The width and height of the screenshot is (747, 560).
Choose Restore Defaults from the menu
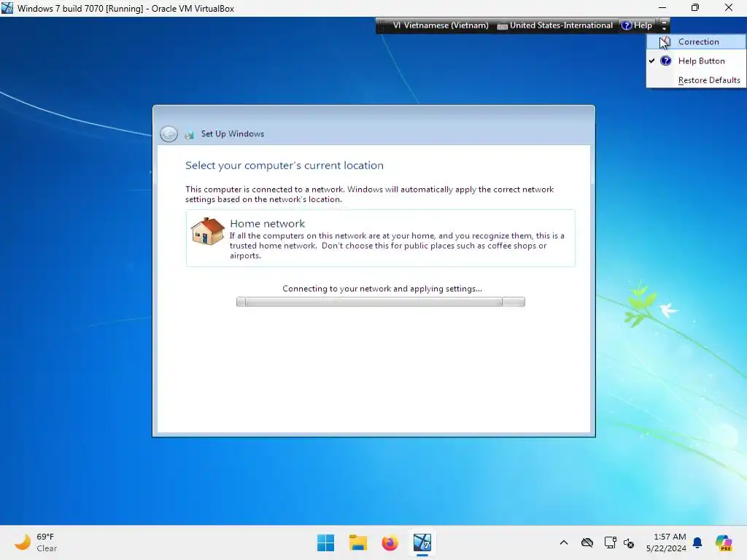[x=696, y=80]
